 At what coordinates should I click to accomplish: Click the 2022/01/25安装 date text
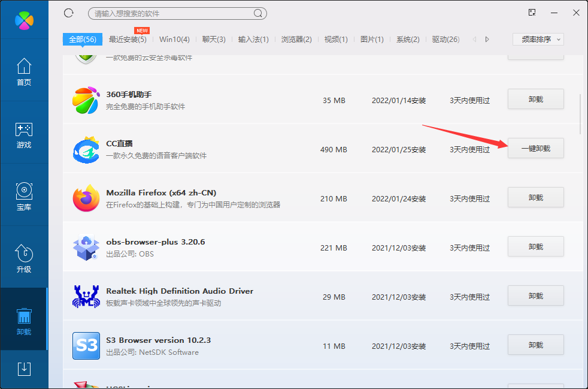coord(399,149)
